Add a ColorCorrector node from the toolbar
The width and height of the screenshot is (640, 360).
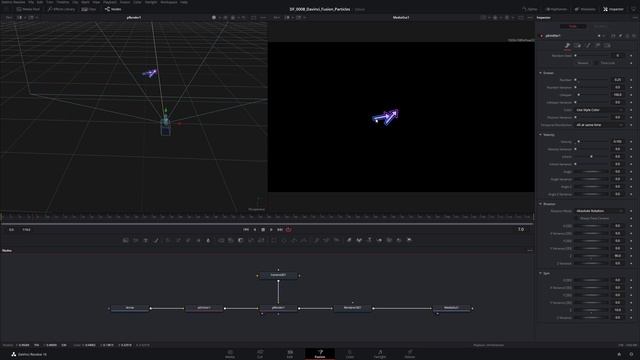(x=168, y=240)
